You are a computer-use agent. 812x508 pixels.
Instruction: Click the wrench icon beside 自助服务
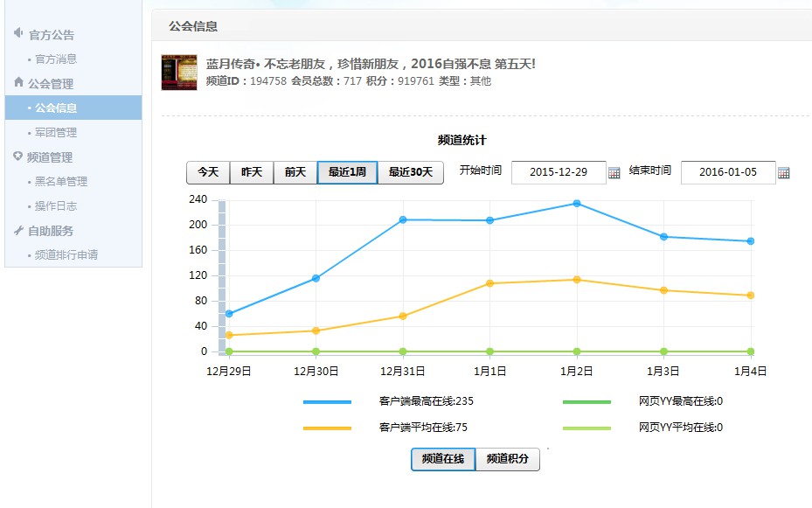point(18,230)
